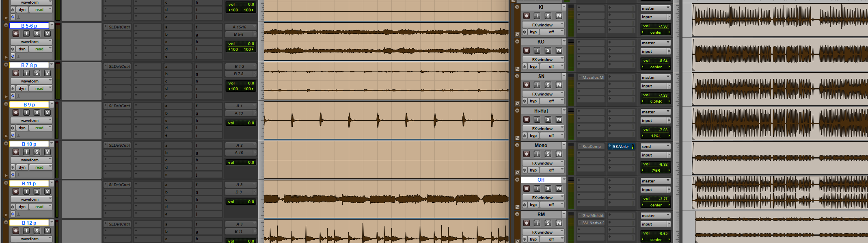Click freeze snowflake icon on B 5-6 p
Viewport: 868px width, 243px height.
[x=13, y=49]
